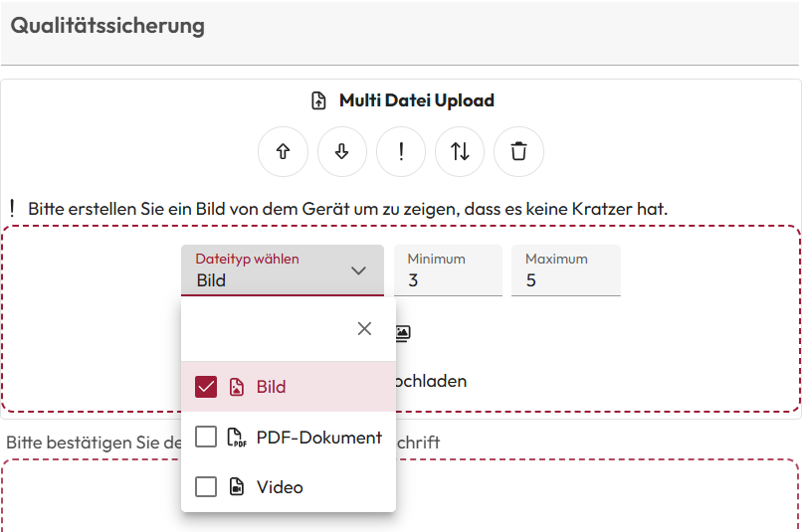Click the partially hidden hochladen upload text
This screenshot has width=803, height=532.
point(432,381)
